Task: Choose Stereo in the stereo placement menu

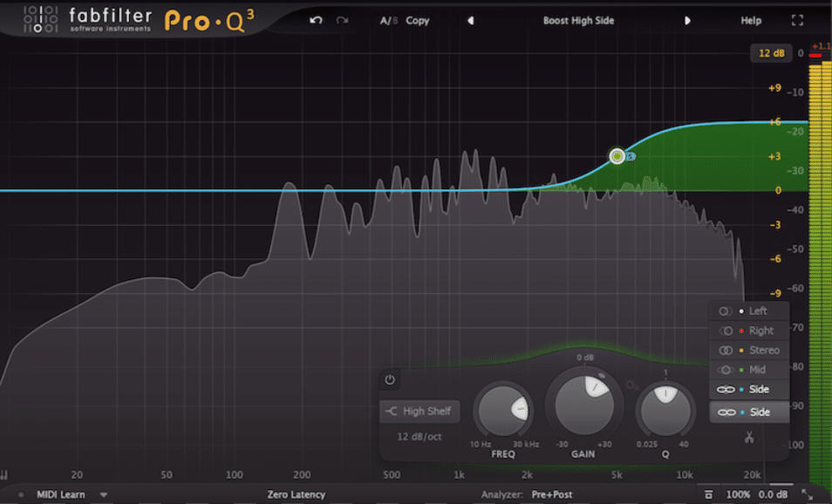Action: 749,351
